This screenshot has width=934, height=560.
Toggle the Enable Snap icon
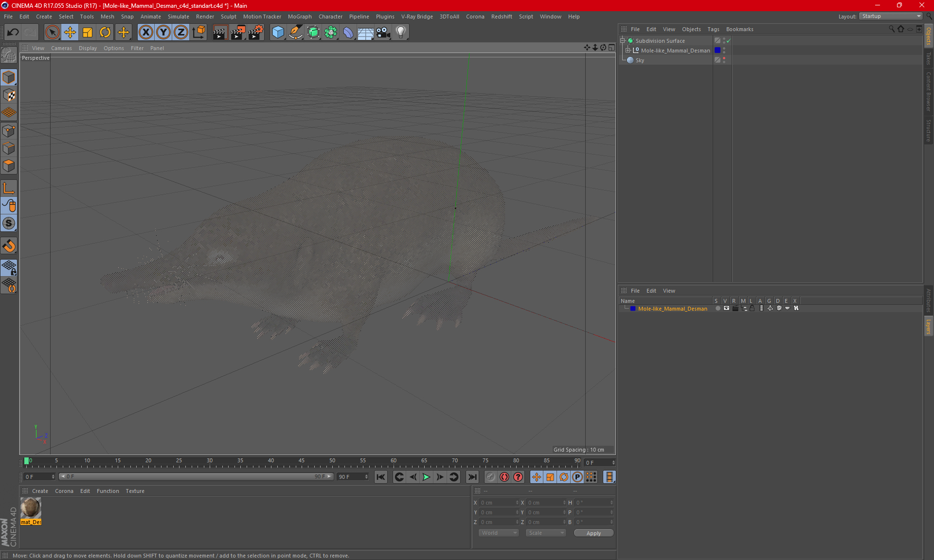click(x=9, y=224)
